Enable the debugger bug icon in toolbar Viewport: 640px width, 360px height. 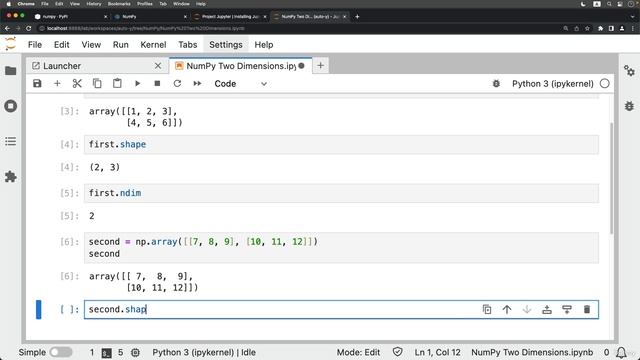coord(496,84)
